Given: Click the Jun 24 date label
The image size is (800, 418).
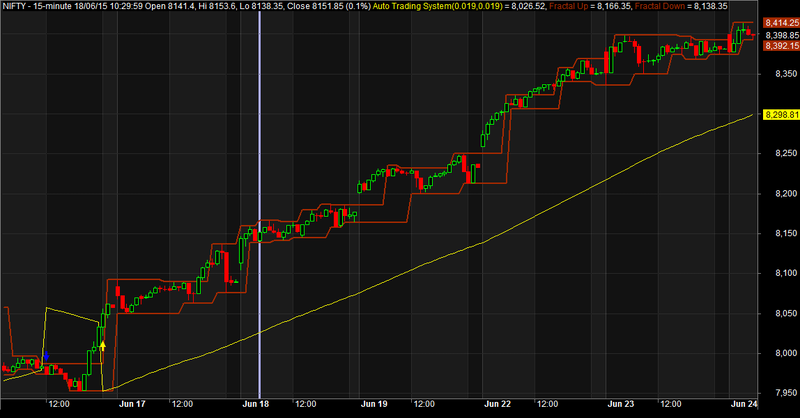Looking at the screenshot, I should [744, 404].
